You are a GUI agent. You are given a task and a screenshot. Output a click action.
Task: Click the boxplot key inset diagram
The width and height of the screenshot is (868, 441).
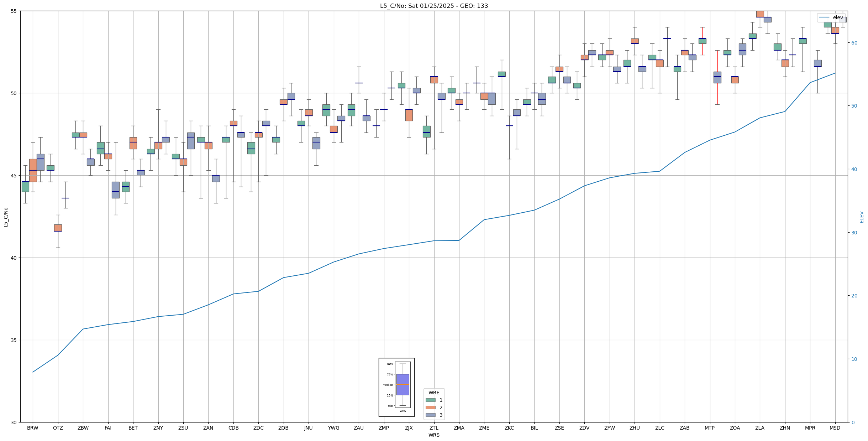tap(396, 387)
